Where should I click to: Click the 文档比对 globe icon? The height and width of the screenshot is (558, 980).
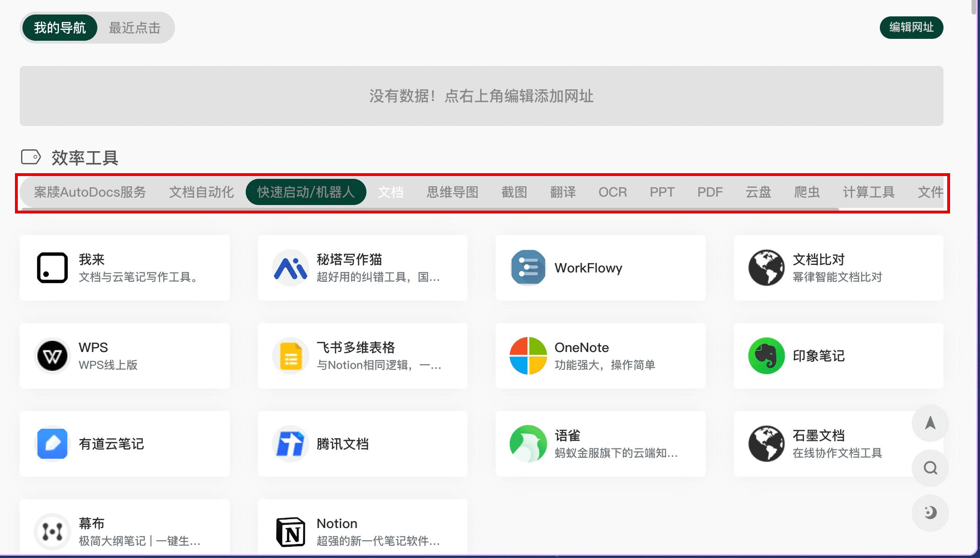pyautogui.click(x=766, y=268)
